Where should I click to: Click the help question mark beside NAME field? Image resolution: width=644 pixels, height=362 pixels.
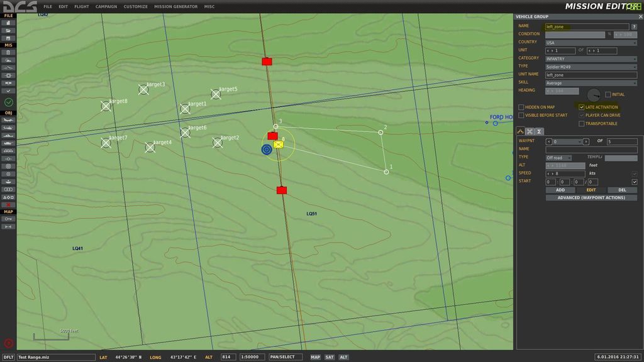(634, 26)
